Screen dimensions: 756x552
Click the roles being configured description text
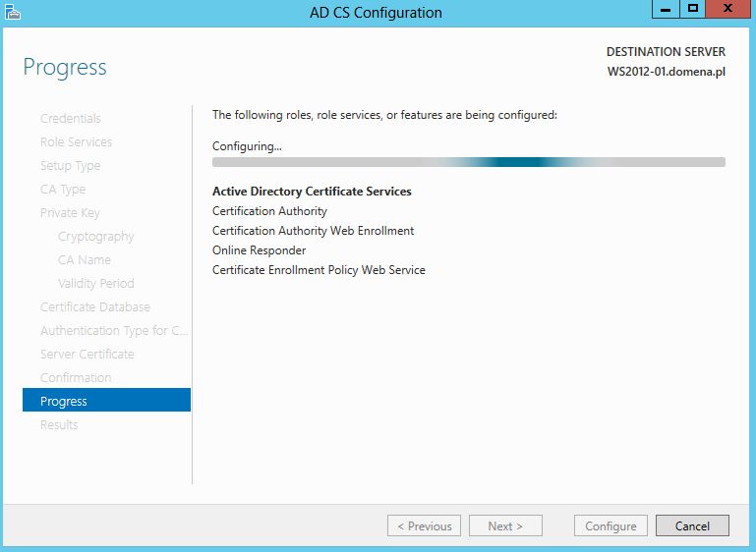[x=384, y=116]
